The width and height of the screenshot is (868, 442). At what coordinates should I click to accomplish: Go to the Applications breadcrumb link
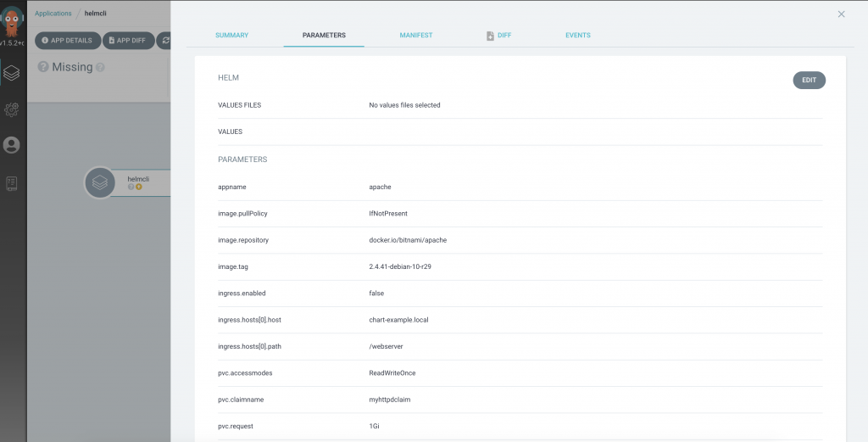pyautogui.click(x=53, y=14)
